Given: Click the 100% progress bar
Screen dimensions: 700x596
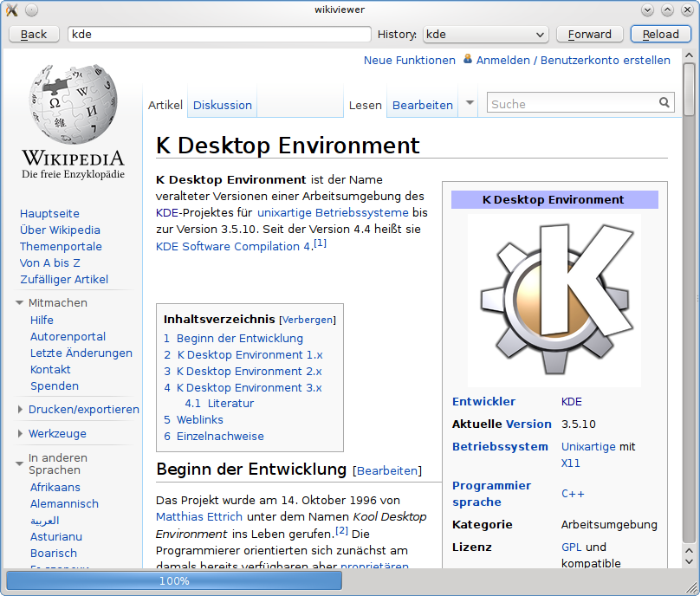Looking at the screenshot, I should coord(174,580).
